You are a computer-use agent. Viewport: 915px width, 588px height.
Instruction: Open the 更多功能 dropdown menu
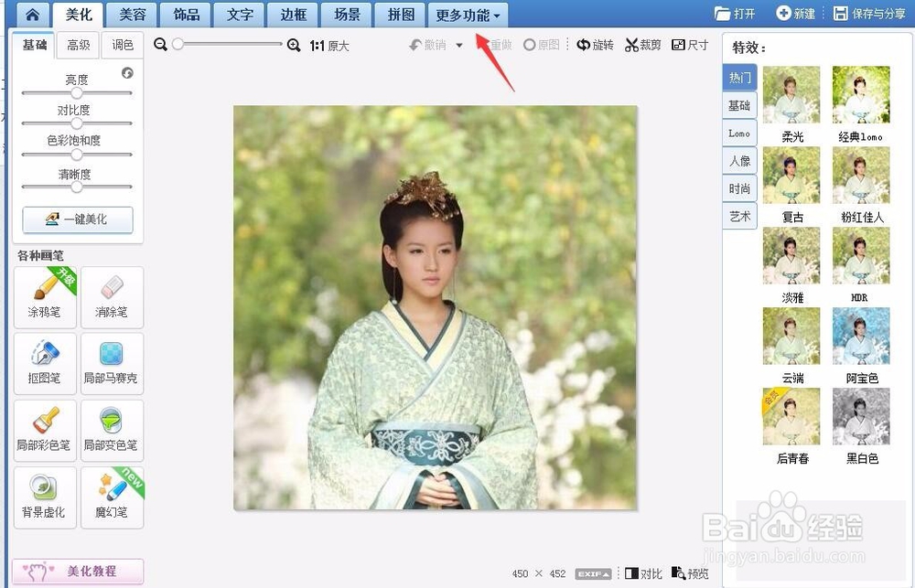pyautogui.click(x=468, y=16)
